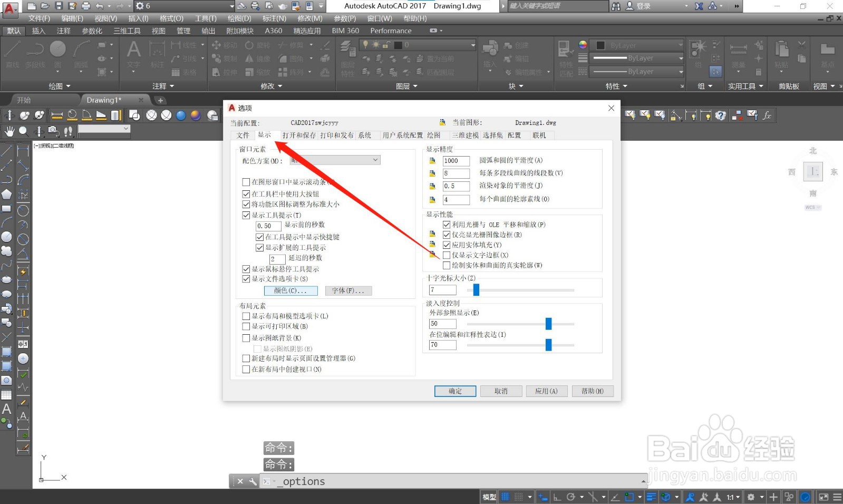843x504 pixels.
Task: Choose the orange shaded visual style sphere
Action: (x=196, y=115)
